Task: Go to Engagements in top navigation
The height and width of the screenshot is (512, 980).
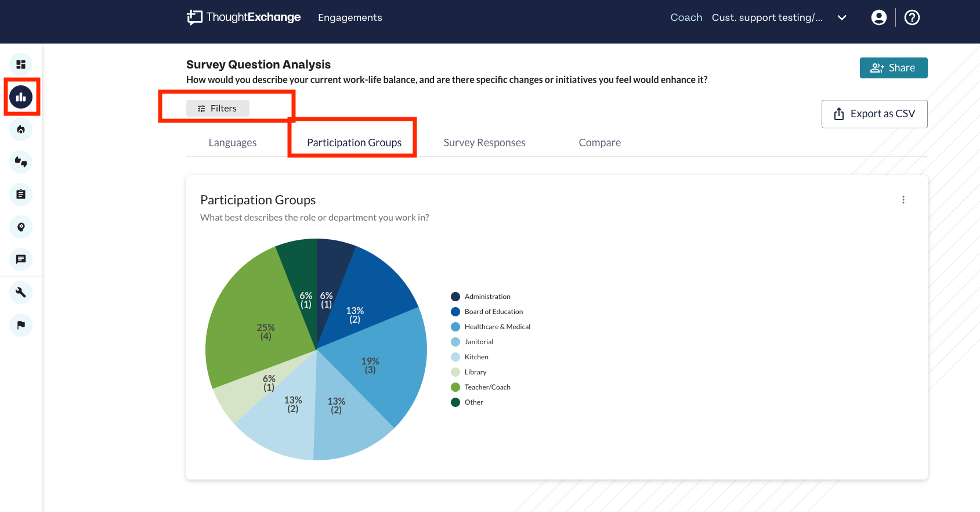Action: (350, 17)
